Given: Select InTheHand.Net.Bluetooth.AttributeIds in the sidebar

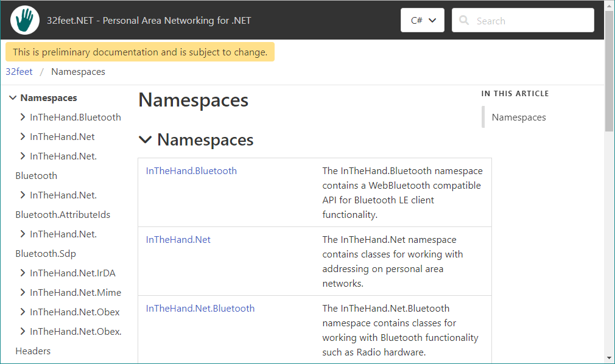Looking at the screenshot, I should (63, 205).
